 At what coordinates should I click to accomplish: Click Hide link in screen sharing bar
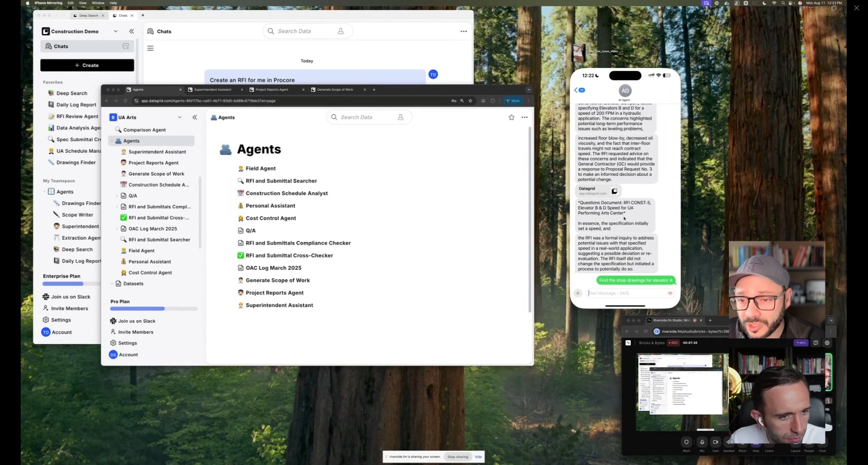click(478, 457)
